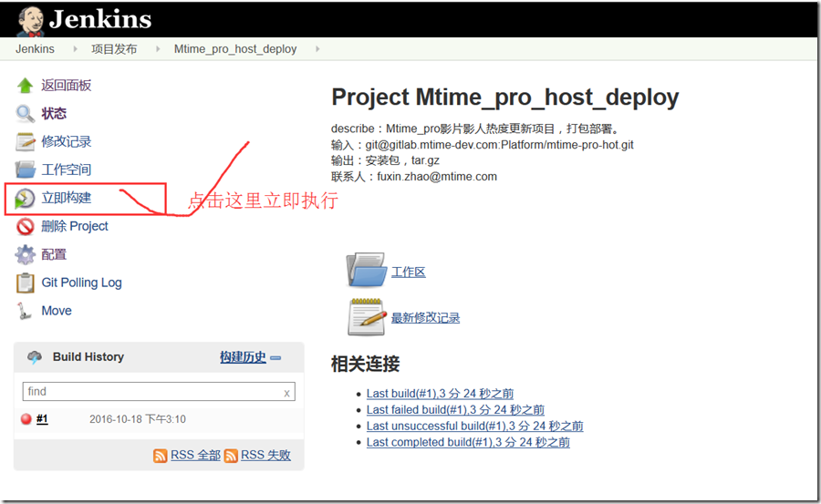
Task: Open the 构建历史 trend link
Action: coord(243,357)
